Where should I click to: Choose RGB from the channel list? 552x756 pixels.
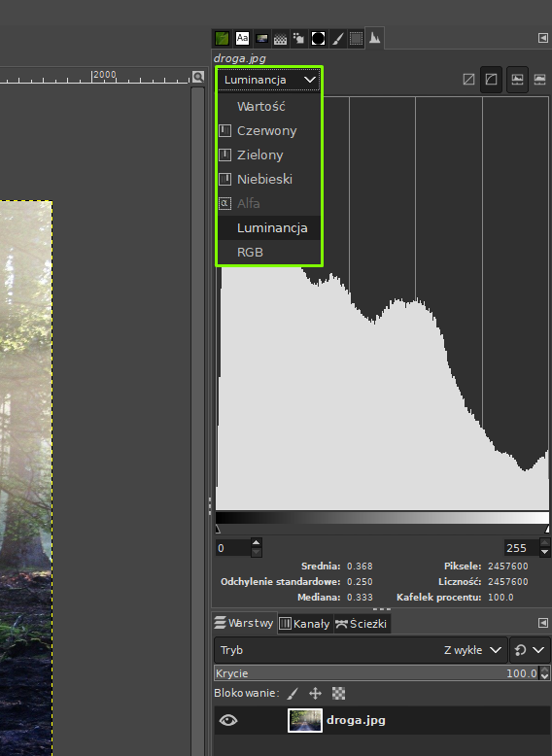(269, 252)
